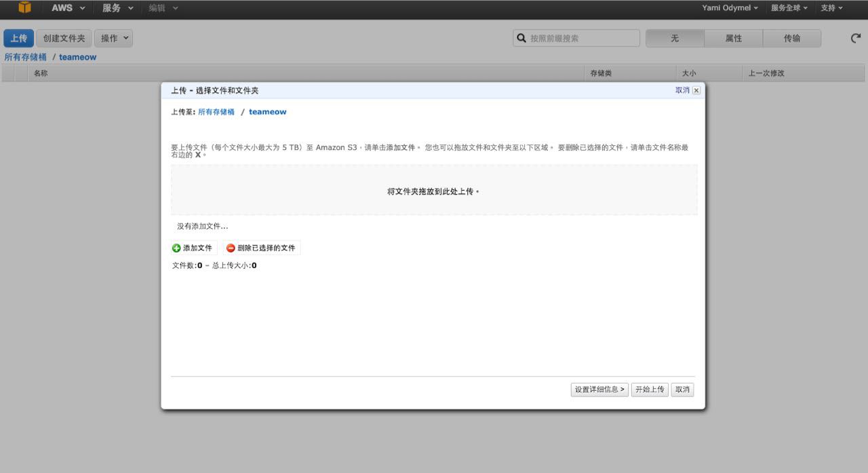Close the upload dialog with X icon
This screenshot has height=473, width=868.
(x=696, y=90)
